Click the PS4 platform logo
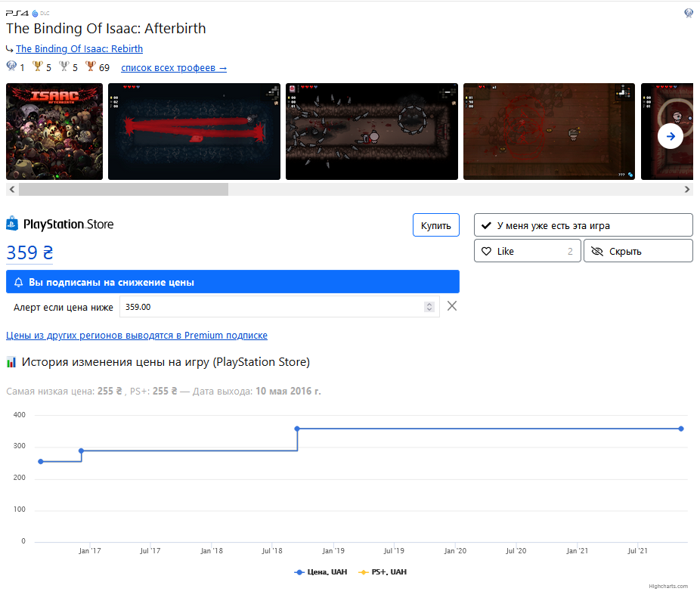The height and width of the screenshot is (610, 700). (x=17, y=14)
